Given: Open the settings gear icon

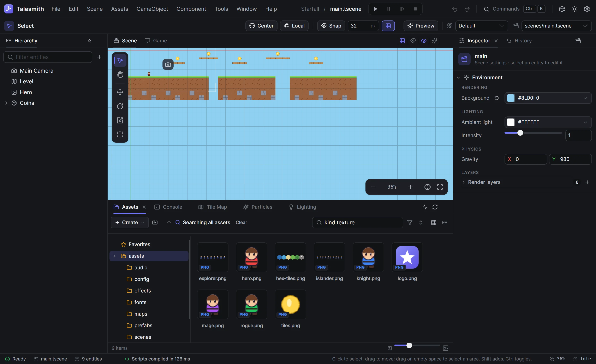Looking at the screenshot, I should pyautogui.click(x=587, y=9).
